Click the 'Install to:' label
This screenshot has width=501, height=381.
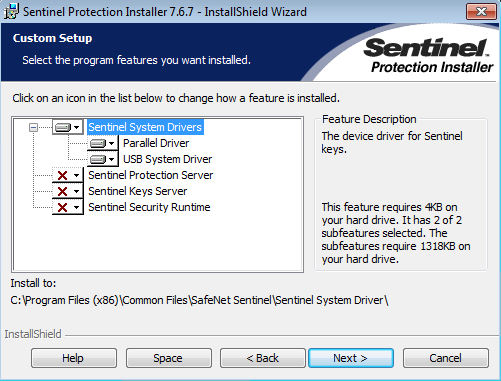point(33,283)
